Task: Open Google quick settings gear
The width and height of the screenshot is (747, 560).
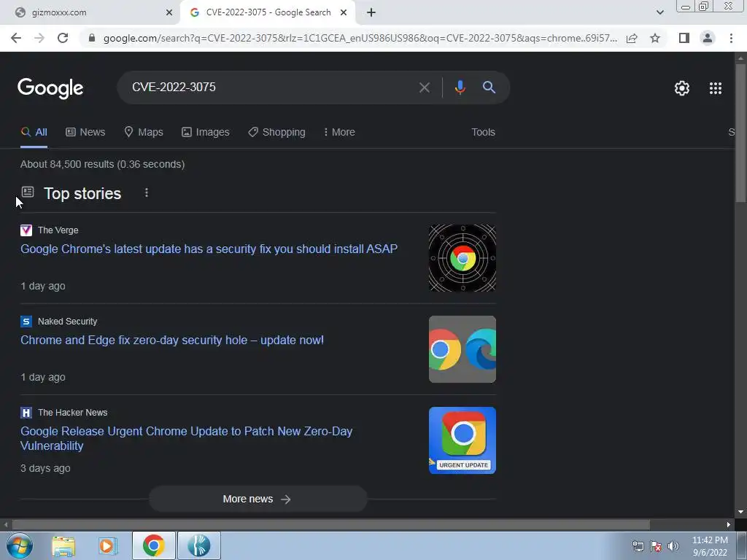Action: (682, 88)
